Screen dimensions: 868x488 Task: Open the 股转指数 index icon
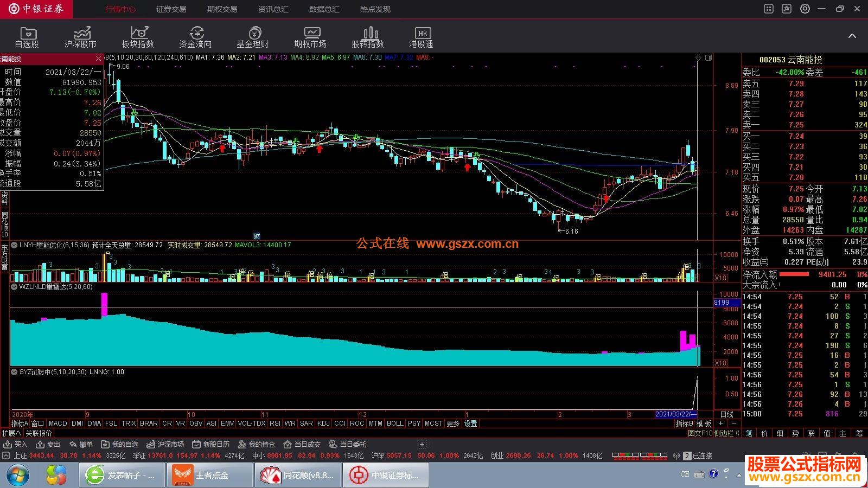368,37
